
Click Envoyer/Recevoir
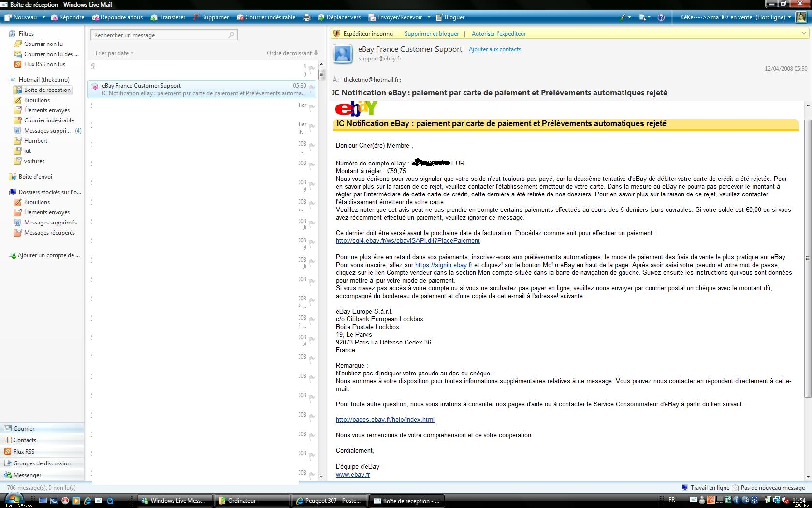(x=396, y=17)
